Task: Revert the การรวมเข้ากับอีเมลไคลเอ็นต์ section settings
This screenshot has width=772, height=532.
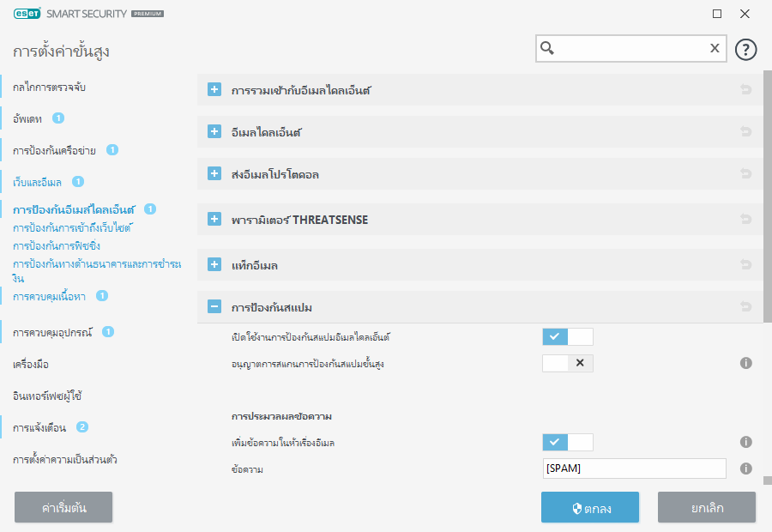Action: click(x=746, y=89)
